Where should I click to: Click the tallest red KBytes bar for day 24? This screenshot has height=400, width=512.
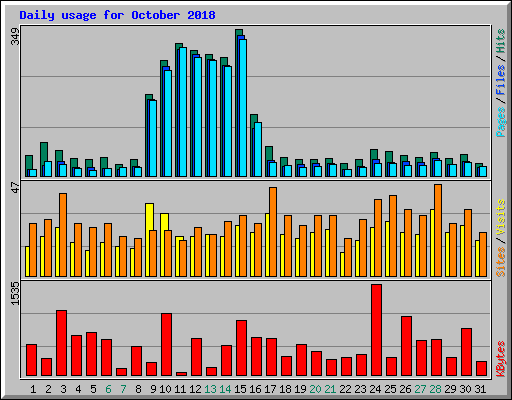click(376, 330)
